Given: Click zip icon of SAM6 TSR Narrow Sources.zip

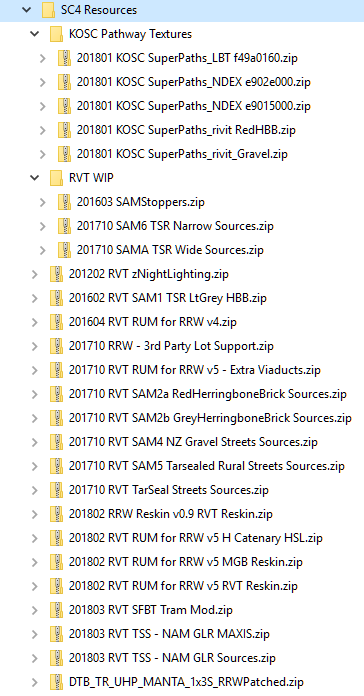Looking at the screenshot, I should [x=65, y=226].
